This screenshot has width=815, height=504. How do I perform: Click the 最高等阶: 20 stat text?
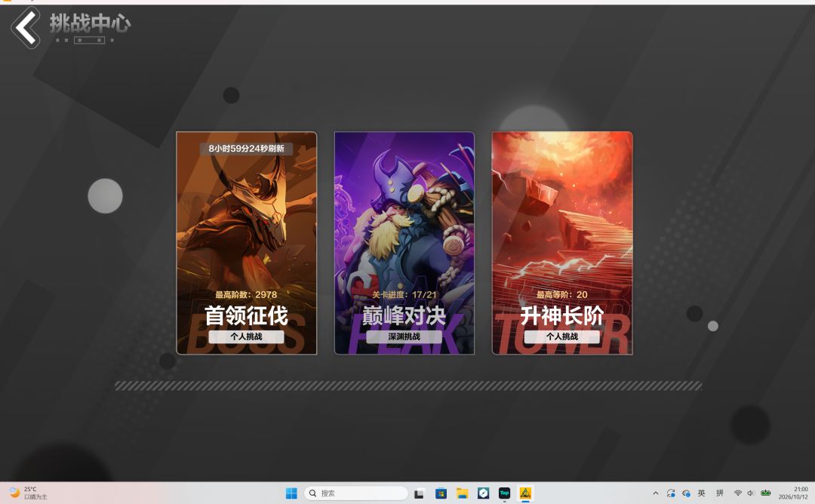(562, 294)
